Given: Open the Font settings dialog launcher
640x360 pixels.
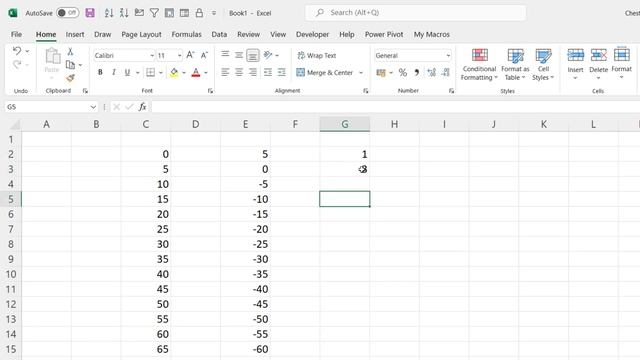Looking at the screenshot, I should tap(210, 91).
